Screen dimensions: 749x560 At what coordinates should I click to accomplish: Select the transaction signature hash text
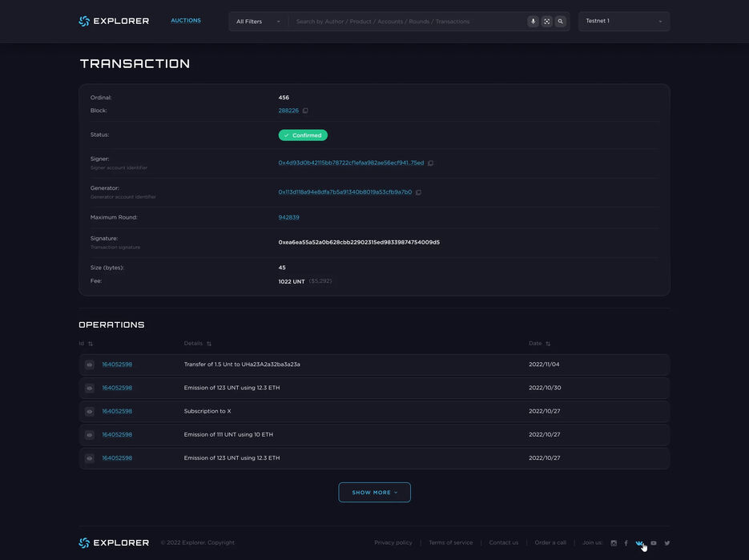coord(359,242)
